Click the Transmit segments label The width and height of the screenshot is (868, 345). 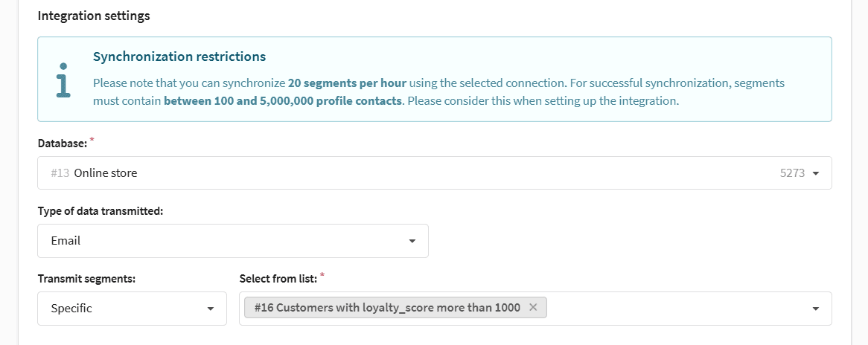pyautogui.click(x=86, y=280)
